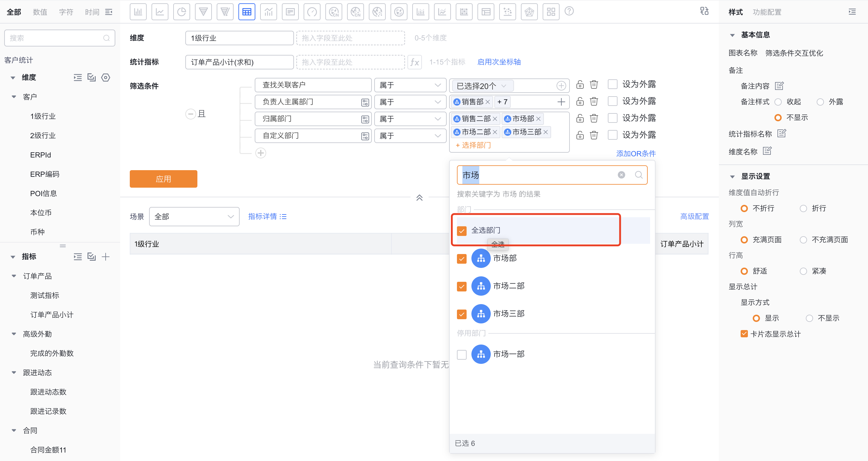Image resolution: width=868 pixels, height=461 pixels.
Task: Click the 应用 button
Action: [163, 179]
